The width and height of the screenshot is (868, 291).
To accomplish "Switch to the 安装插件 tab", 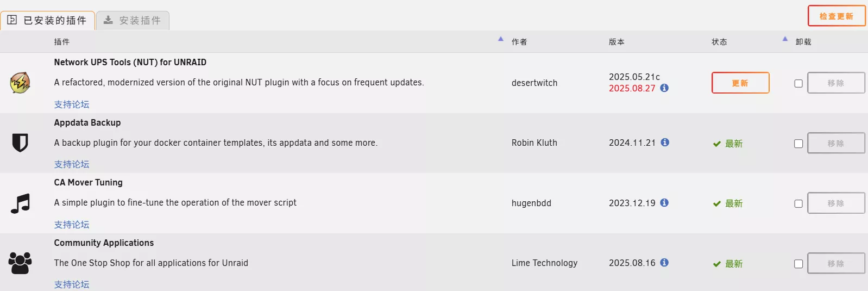I will coord(133,21).
